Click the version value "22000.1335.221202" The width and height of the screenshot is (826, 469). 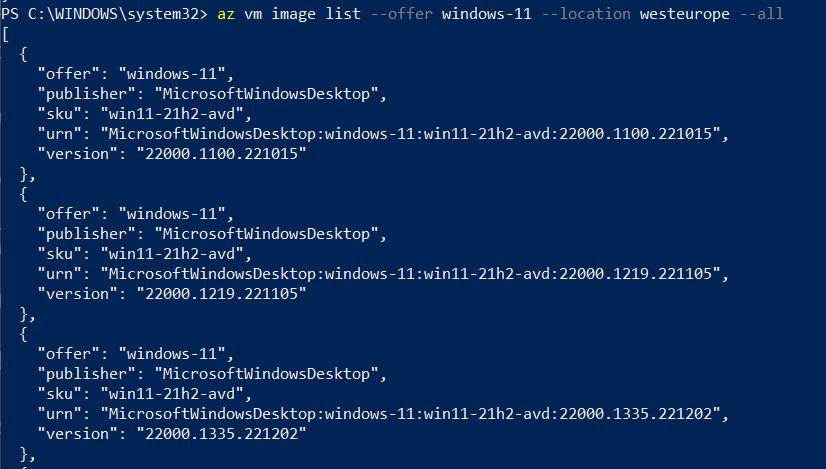click(x=221, y=434)
